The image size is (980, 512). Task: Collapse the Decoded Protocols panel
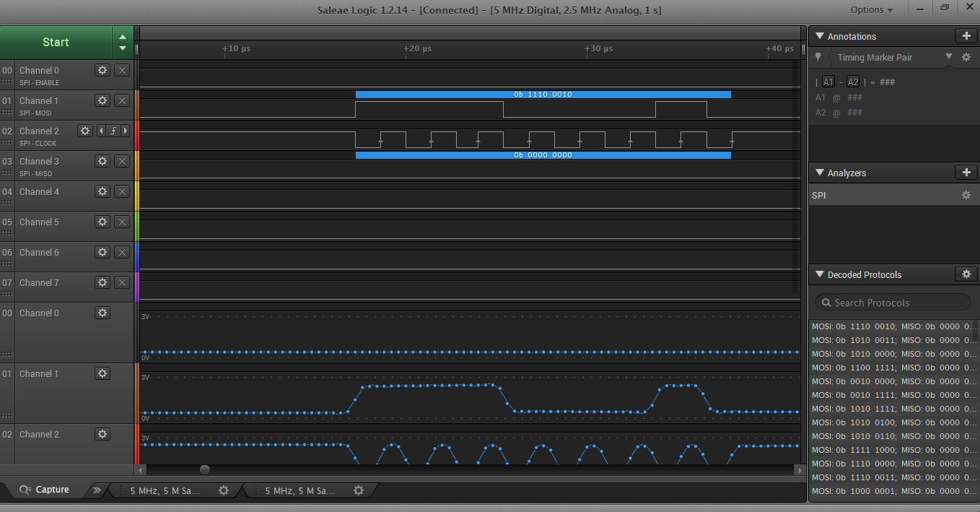click(819, 274)
